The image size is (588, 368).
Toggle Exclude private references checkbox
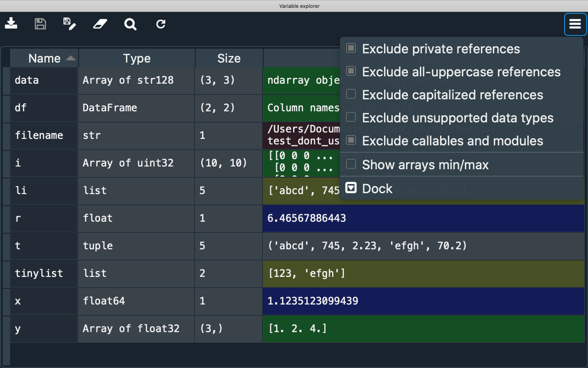(351, 48)
